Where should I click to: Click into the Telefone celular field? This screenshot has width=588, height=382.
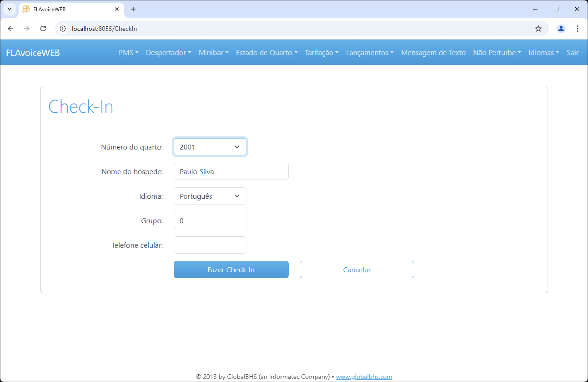pos(210,245)
